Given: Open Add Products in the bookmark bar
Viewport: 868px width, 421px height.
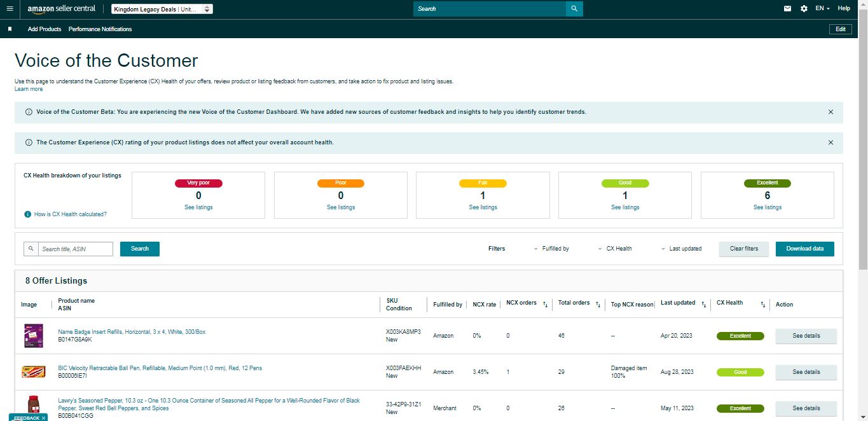Looking at the screenshot, I should 45,29.
